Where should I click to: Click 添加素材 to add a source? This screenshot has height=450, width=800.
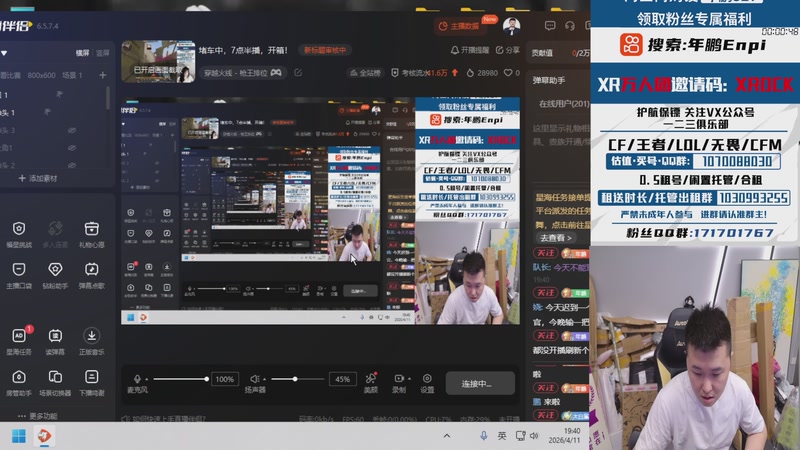pos(38,179)
